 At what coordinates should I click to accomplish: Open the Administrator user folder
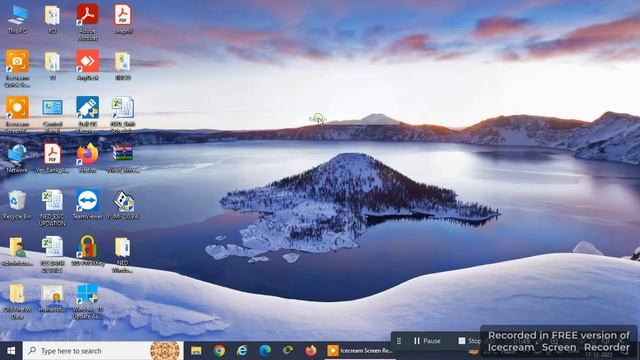click(17, 251)
